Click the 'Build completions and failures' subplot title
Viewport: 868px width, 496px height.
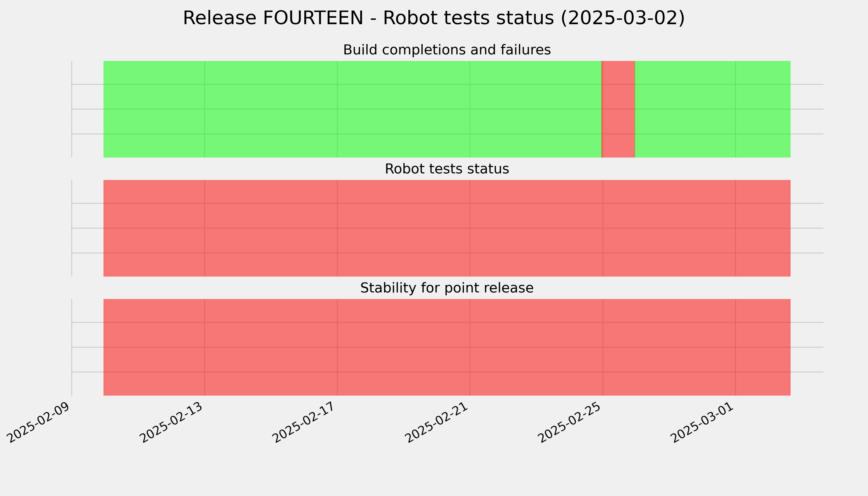[x=447, y=50]
